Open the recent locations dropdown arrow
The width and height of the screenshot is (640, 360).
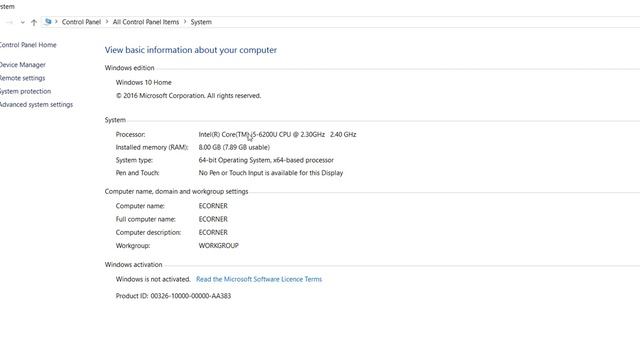22,22
